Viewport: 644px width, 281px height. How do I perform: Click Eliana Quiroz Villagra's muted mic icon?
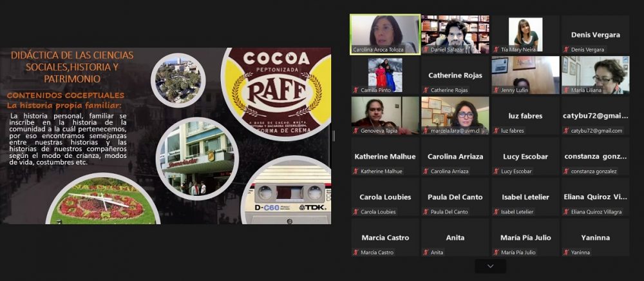pyautogui.click(x=566, y=212)
